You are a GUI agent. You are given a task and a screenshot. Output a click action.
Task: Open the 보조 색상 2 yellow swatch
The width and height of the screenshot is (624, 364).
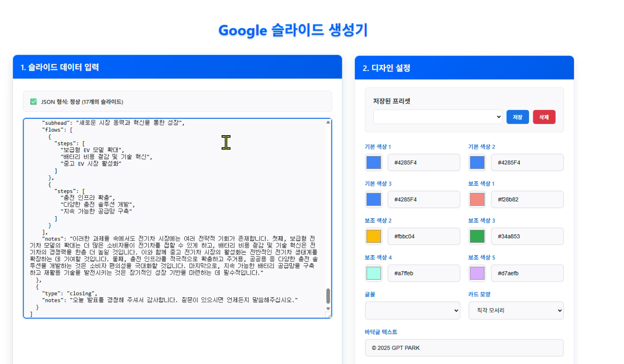point(374,236)
